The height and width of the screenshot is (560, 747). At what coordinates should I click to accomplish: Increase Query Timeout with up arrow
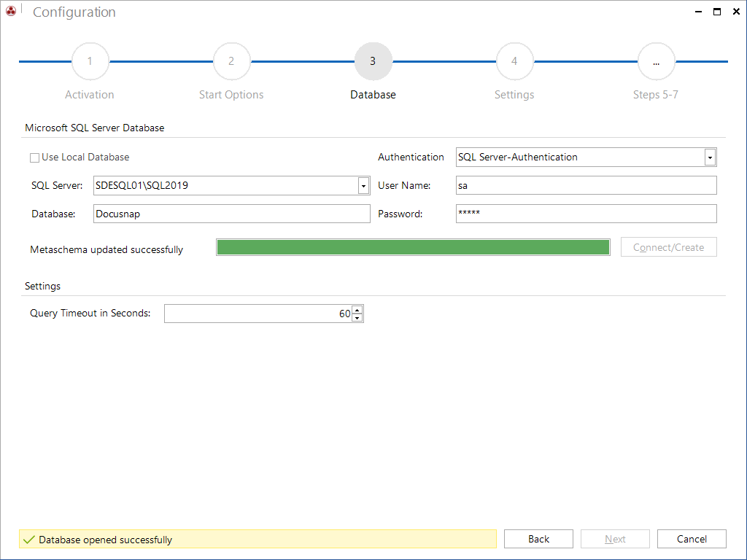[x=357, y=309]
